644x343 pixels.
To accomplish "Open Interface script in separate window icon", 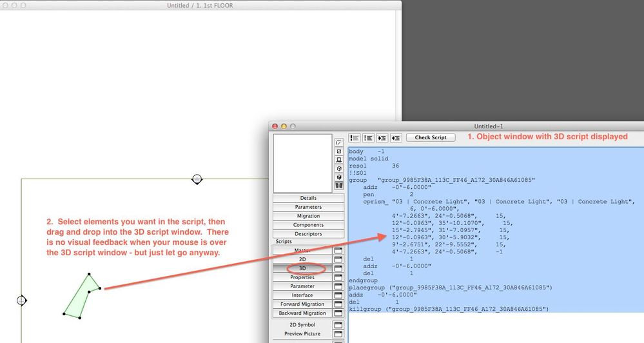I will 338,295.
